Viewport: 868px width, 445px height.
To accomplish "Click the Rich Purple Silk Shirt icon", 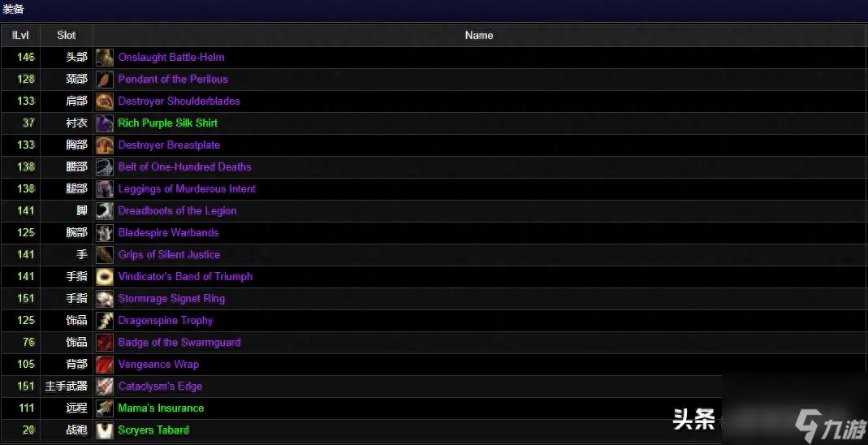I will point(104,123).
